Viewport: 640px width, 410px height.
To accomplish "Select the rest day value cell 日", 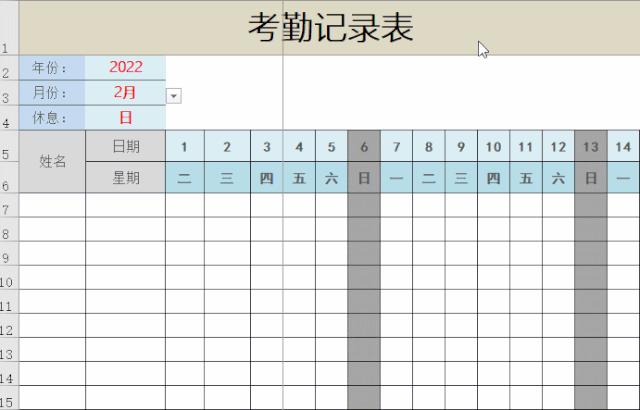I will 125,118.
